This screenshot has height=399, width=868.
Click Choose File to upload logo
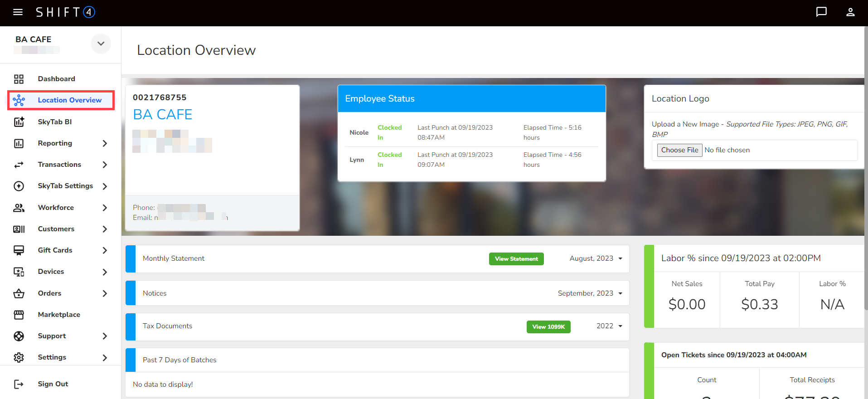point(679,150)
